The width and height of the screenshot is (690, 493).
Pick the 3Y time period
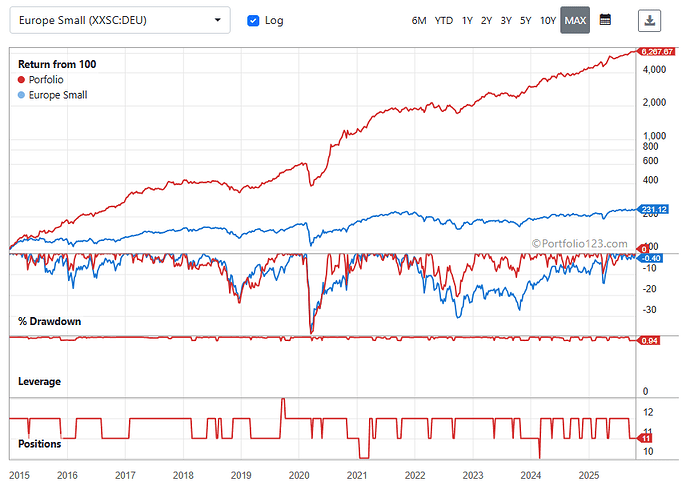[506, 20]
